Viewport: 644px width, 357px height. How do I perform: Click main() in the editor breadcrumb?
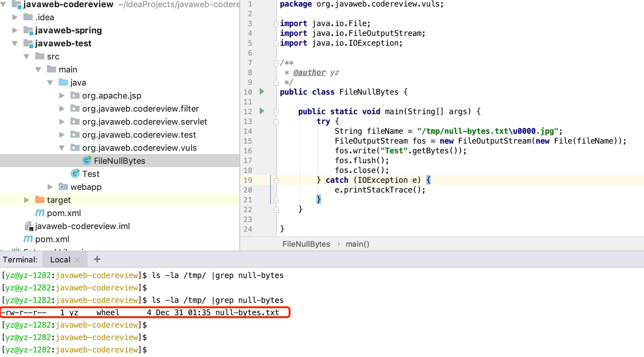pyautogui.click(x=357, y=244)
